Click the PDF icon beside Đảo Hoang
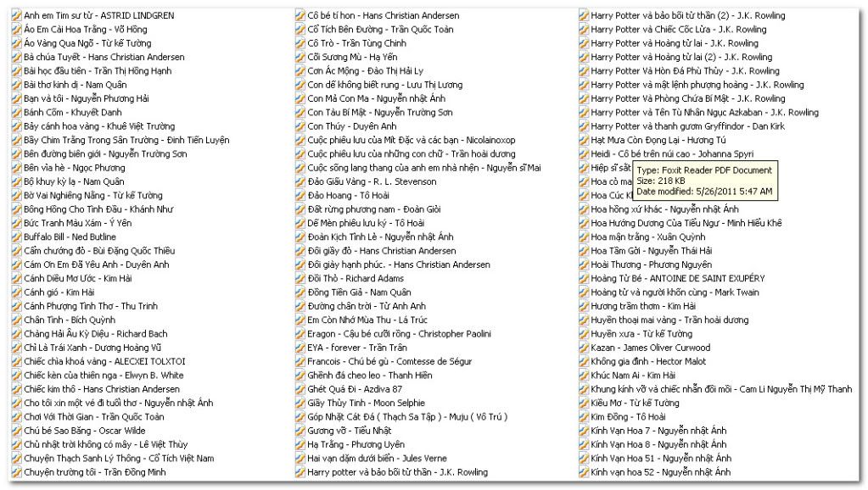Image resolution: width=868 pixels, height=490 pixels. pyautogui.click(x=300, y=195)
